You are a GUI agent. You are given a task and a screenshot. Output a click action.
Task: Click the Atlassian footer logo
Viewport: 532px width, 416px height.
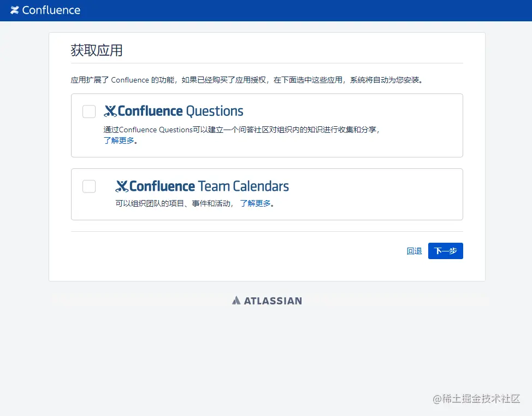(x=267, y=301)
